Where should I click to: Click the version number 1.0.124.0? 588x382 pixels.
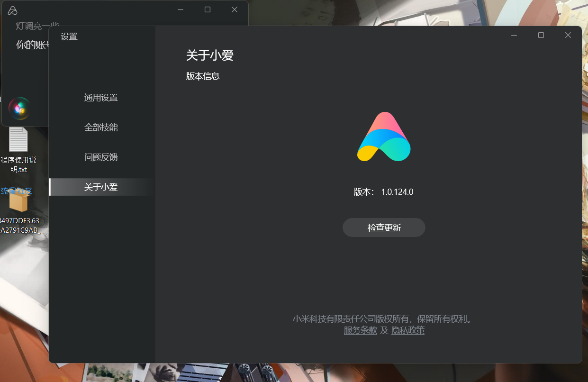[x=397, y=192]
